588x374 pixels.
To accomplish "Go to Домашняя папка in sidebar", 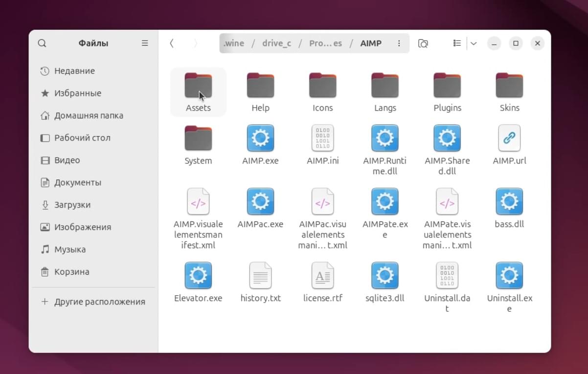I will 93,116.
